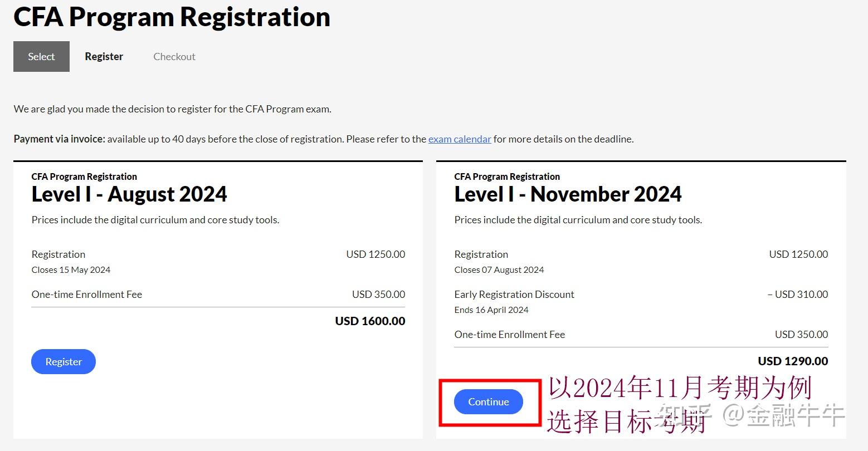Screen dimensions: 868x451
Task: Click the prices include study tools description
Action: point(155,219)
